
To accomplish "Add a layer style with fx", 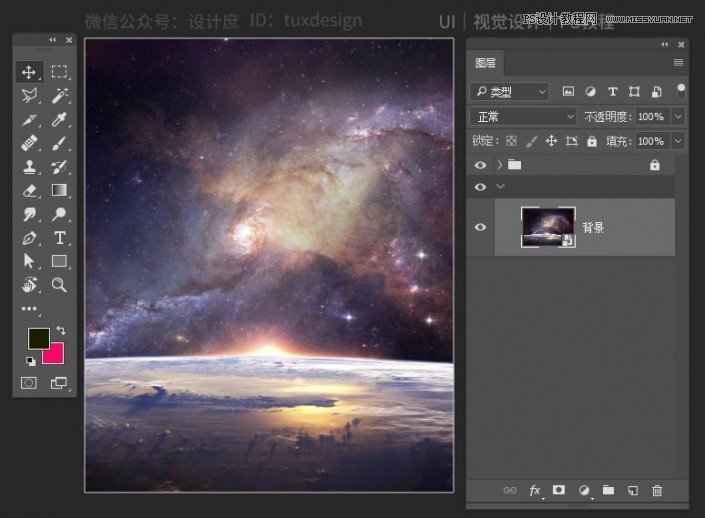I will click(x=535, y=490).
